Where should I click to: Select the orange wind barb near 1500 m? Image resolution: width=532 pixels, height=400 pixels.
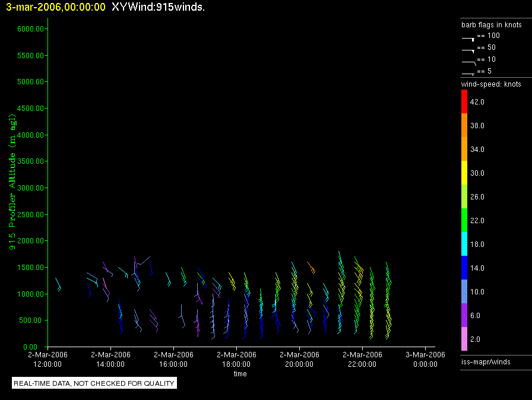[x=311, y=267]
